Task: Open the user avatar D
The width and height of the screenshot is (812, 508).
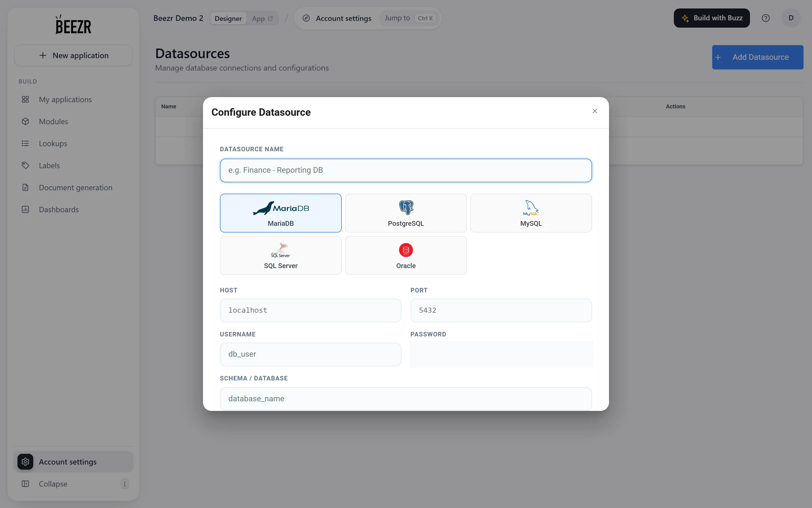Action: 791,18
